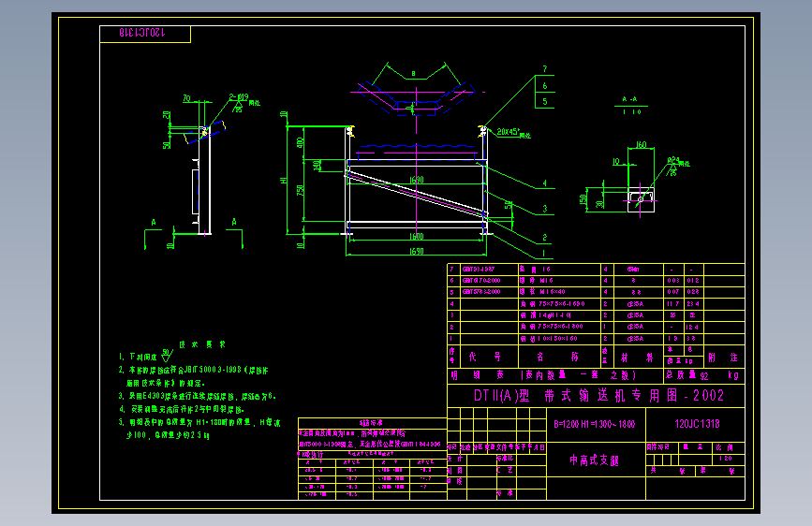Screen dimensions: 812x526
Task: Click the H1 vertical dimension label
Action: [x=284, y=180]
